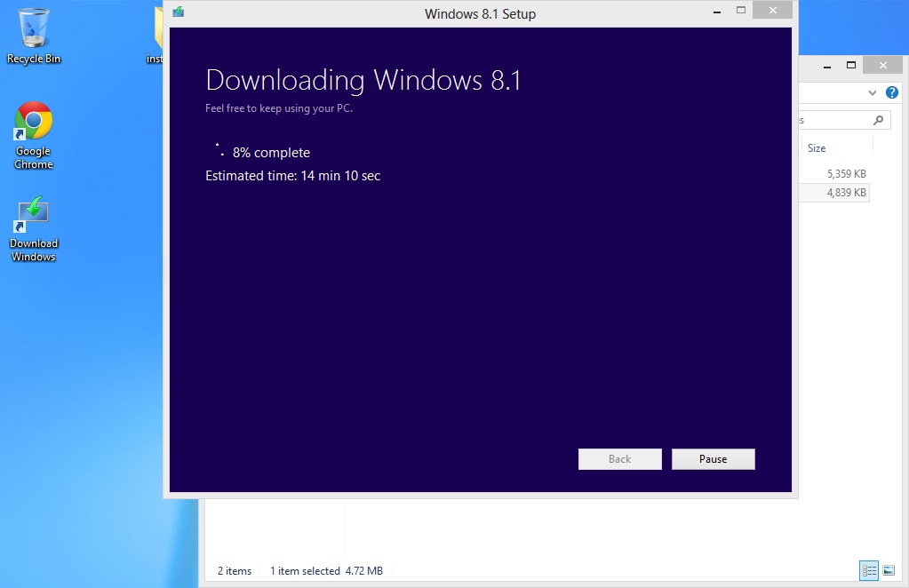The width and height of the screenshot is (909, 588).
Task: Pause the Windows 8.1 download
Action: [x=713, y=459]
